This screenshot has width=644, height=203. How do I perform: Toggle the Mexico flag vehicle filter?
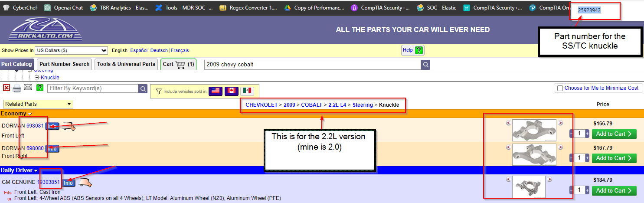pyautogui.click(x=247, y=91)
